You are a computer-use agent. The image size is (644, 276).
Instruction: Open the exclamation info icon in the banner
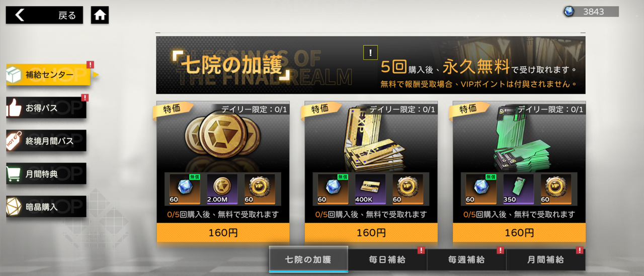(370, 52)
